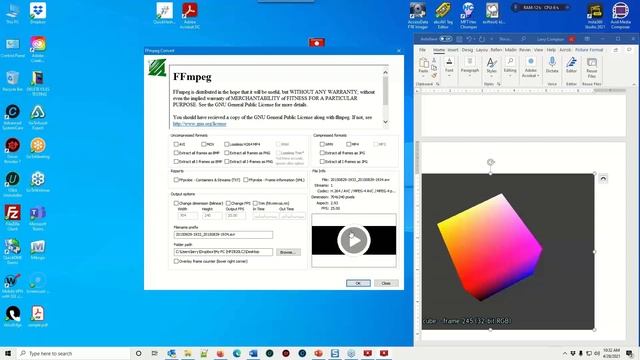Check Overlay frame counter option
The width and height of the screenshot is (640, 360).
pyautogui.click(x=176, y=261)
